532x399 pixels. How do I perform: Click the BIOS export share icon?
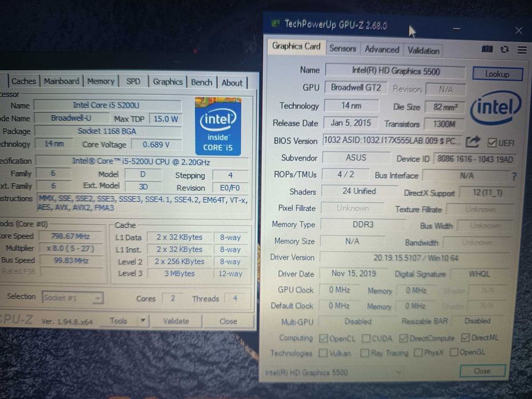473,141
